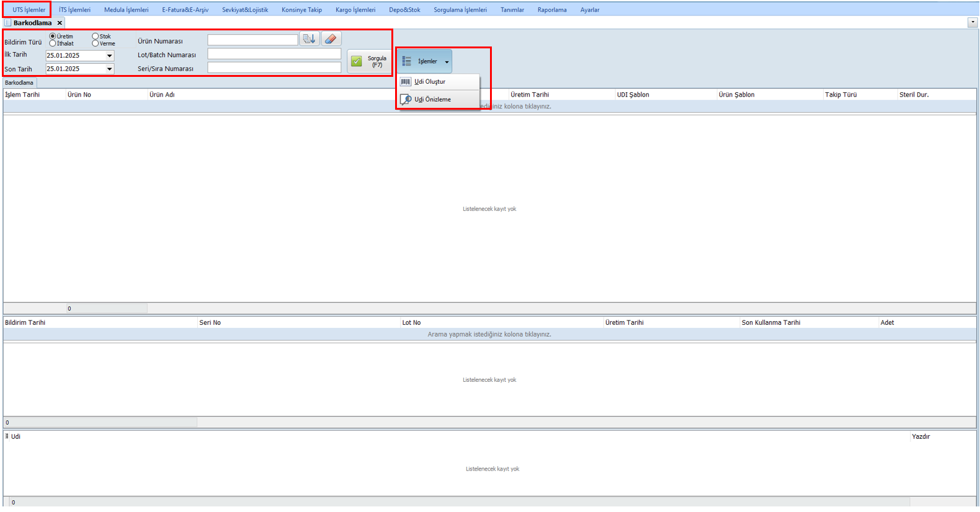Open the İlk Tarih date dropdown
Screen dimensions: 980x512
pyautogui.click(x=109, y=56)
